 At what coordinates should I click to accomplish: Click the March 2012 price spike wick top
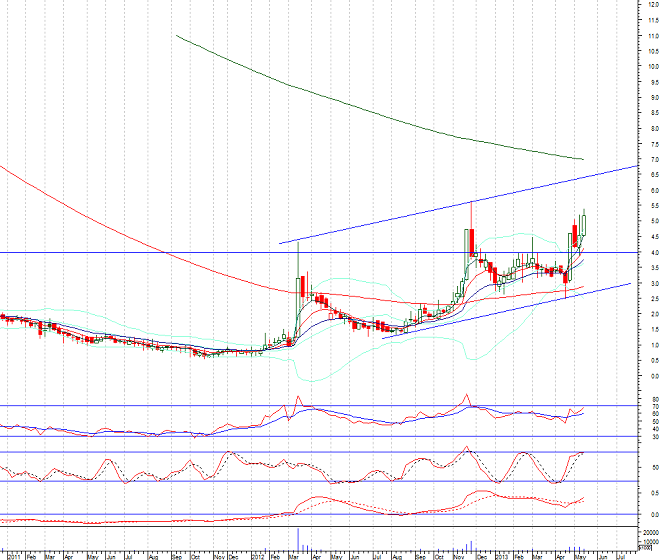pyautogui.click(x=298, y=241)
